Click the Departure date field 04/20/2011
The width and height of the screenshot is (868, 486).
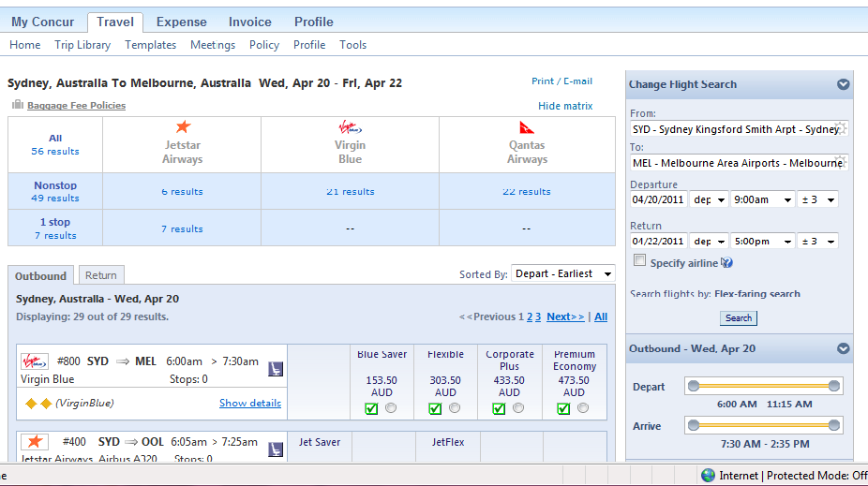tap(658, 199)
